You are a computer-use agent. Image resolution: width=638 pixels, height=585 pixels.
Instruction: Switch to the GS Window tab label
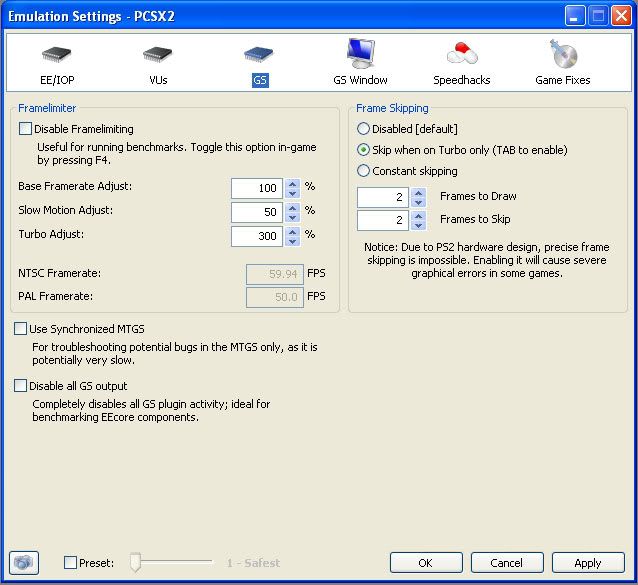pyautogui.click(x=360, y=80)
